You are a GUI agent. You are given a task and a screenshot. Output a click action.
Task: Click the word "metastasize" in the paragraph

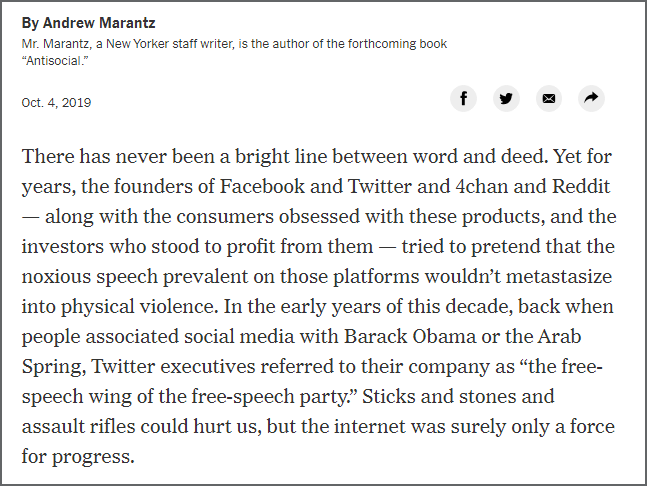[x=559, y=276]
